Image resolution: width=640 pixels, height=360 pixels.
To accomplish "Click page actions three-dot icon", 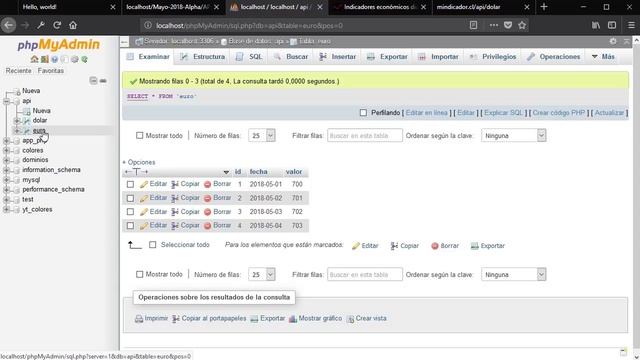I will [493, 25].
